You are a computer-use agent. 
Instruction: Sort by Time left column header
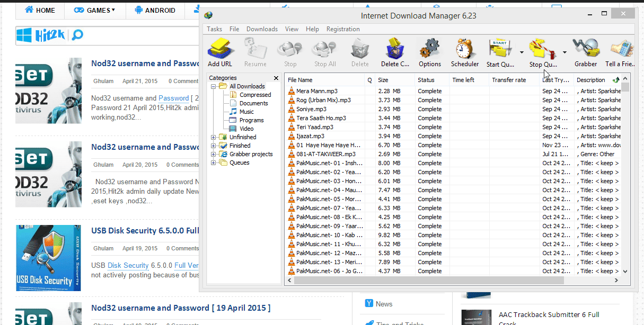pyautogui.click(x=469, y=80)
